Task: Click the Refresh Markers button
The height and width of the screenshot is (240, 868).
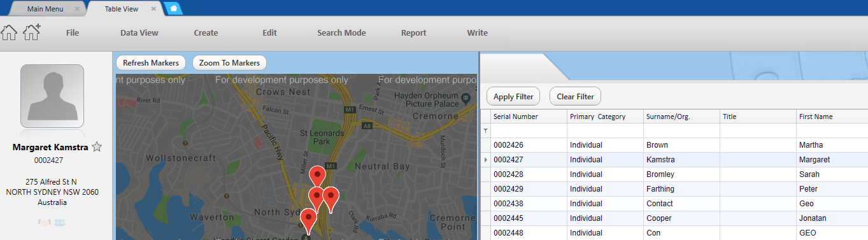Action: (151, 63)
